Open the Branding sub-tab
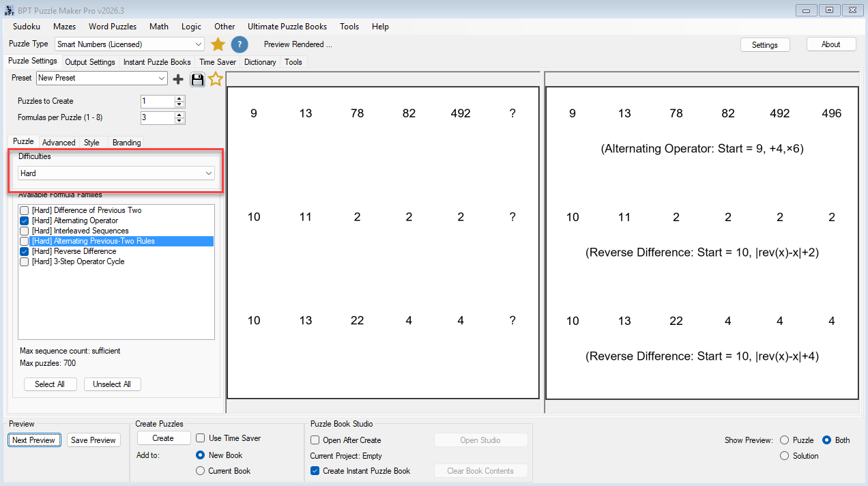 (127, 143)
